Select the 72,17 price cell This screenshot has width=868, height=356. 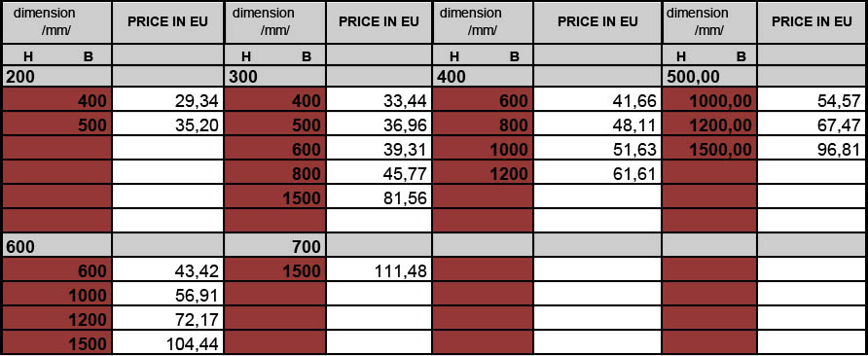[x=167, y=319]
